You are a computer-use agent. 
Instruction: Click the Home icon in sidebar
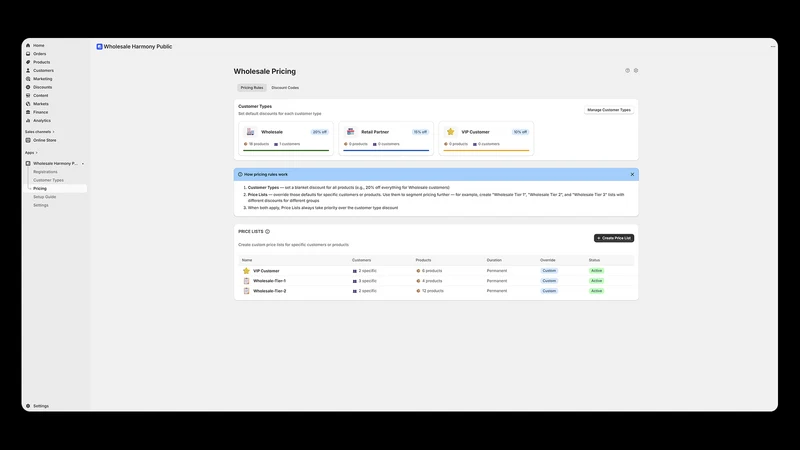tap(28, 45)
